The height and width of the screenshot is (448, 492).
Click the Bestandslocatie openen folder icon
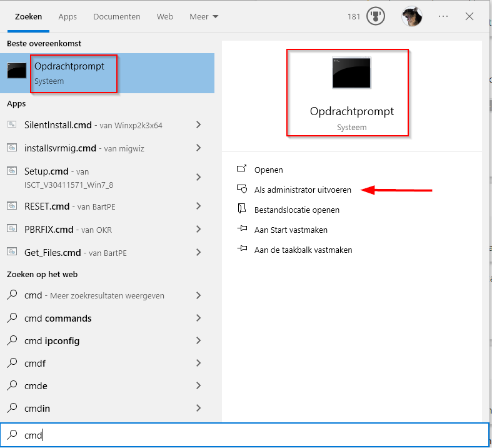(242, 210)
